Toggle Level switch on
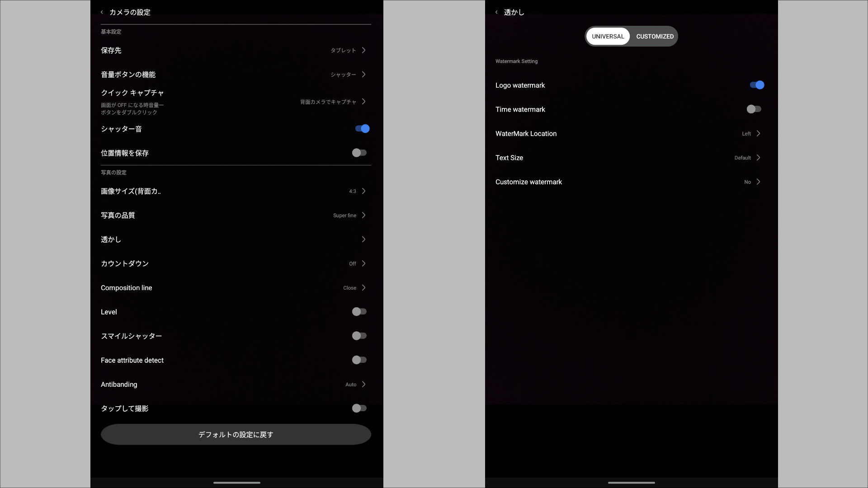 359,312
